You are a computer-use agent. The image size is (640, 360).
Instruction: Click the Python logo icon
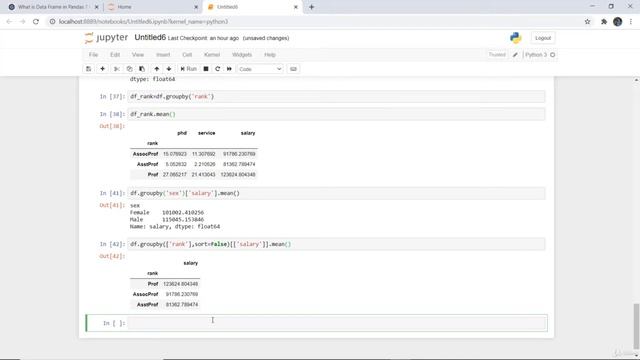[x=516, y=38]
